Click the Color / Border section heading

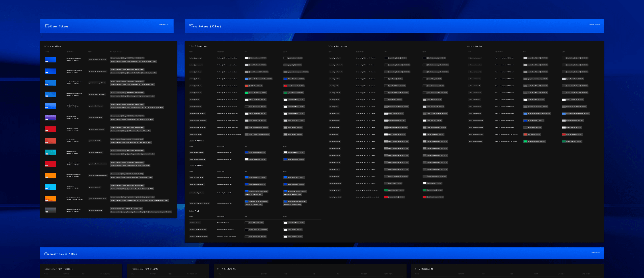pyautogui.click(x=474, y=46)
